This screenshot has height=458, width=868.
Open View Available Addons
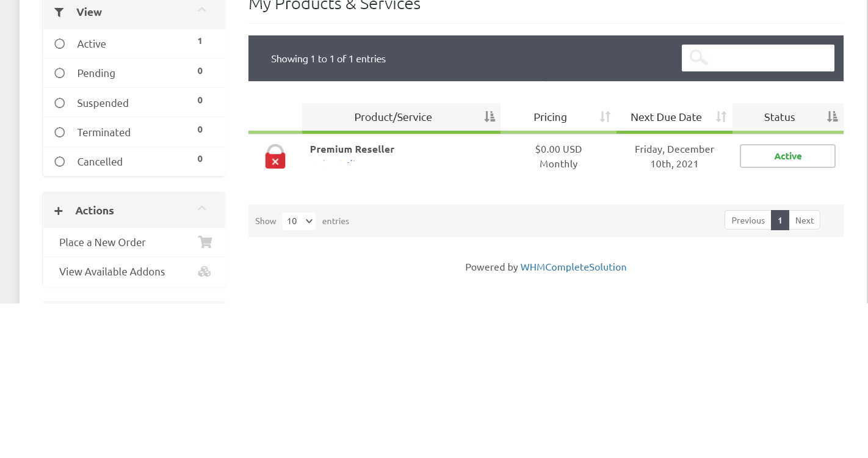(x=112, y=272)
